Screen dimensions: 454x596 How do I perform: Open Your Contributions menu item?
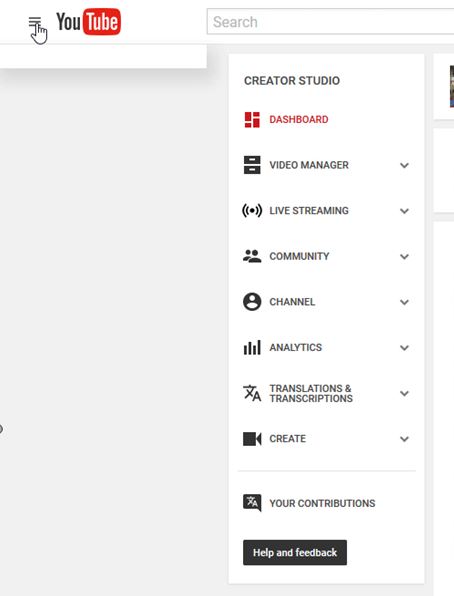pos(309,503)
